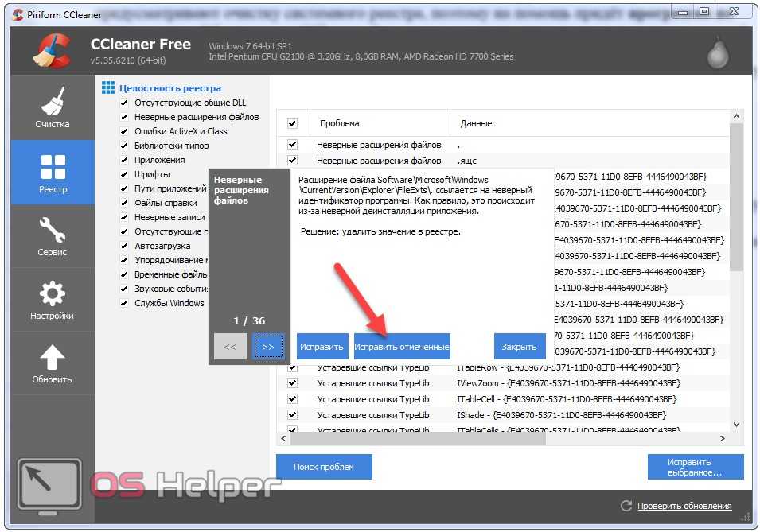Uncheck Отсутствующие общие DLL checkbox

(123, 103)
